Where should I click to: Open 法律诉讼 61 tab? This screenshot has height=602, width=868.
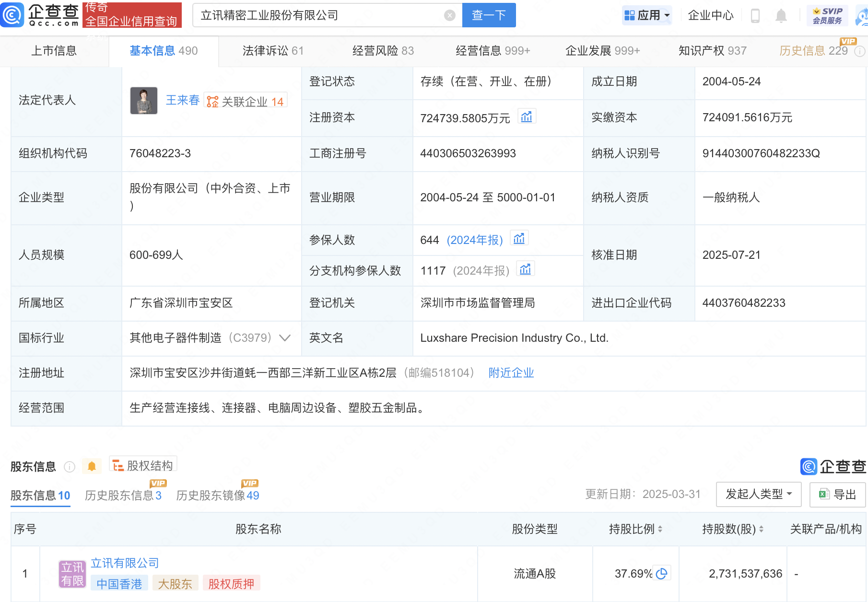pyautogui.click(x=273, y=51)
